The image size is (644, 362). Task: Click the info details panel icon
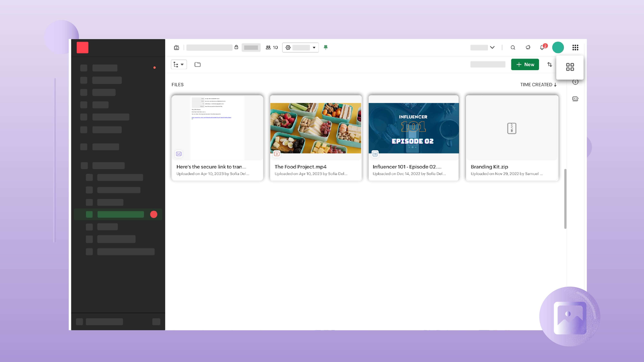coord(575,82)
